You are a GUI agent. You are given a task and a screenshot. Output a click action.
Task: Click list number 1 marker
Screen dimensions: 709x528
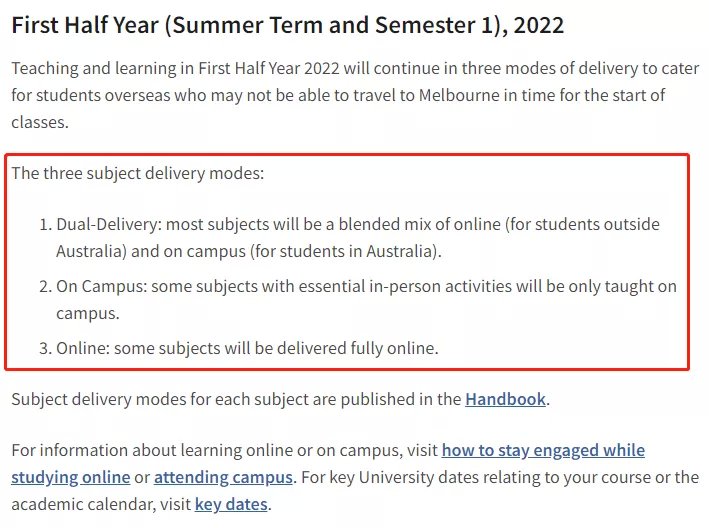46,225
